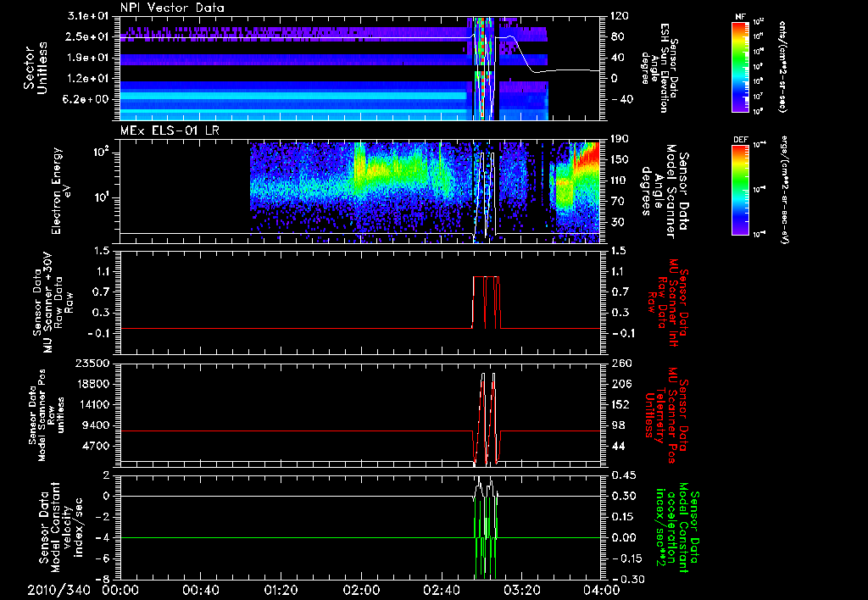Click the '190' scanner angle tick value
Viewport: 868px width, 600px height.
point(620,139)
